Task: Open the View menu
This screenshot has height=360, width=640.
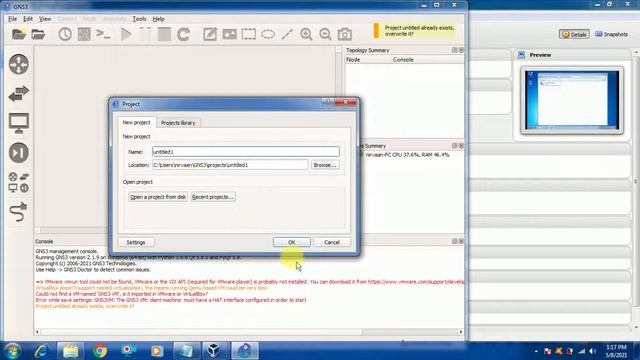Action: point(45,19)
